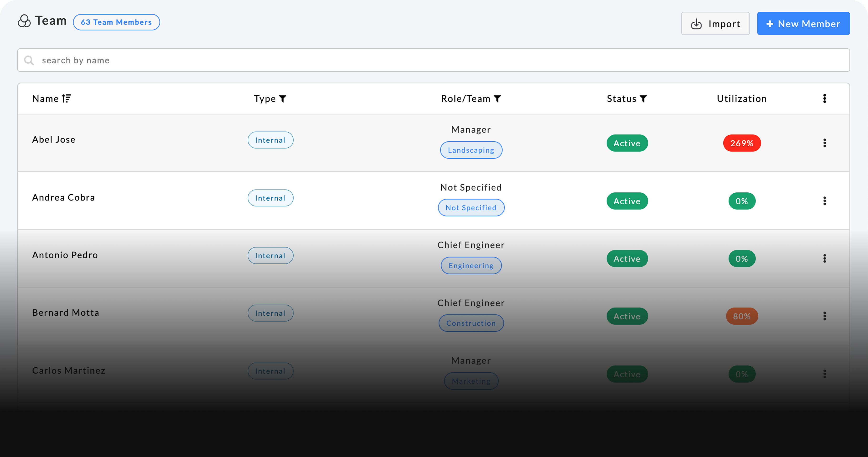Open Abel Jose's row options menu
This screenshot has height=457, width=868.
tap(825, 143)
